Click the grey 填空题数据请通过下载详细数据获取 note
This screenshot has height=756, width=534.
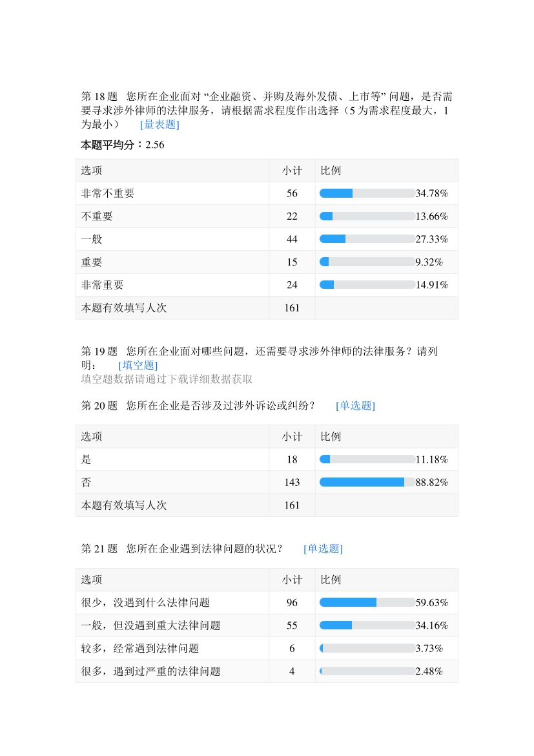tap(167, 379)
